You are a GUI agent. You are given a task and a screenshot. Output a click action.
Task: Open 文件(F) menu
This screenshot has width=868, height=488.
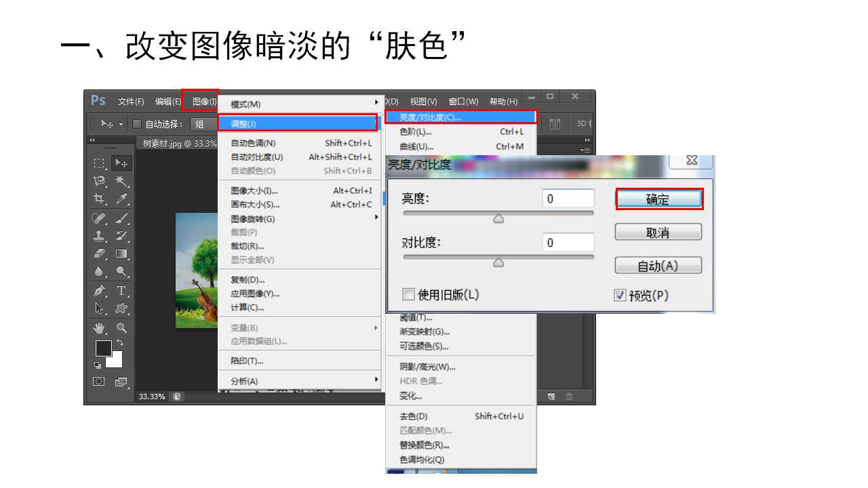click(131, 102)
